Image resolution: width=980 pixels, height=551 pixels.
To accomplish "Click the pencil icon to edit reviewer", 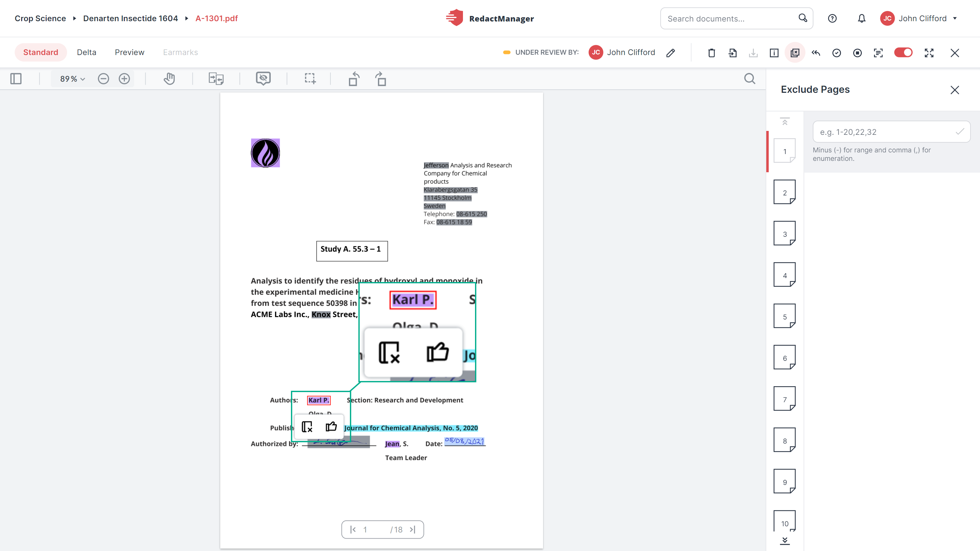I will pos(671,52).
